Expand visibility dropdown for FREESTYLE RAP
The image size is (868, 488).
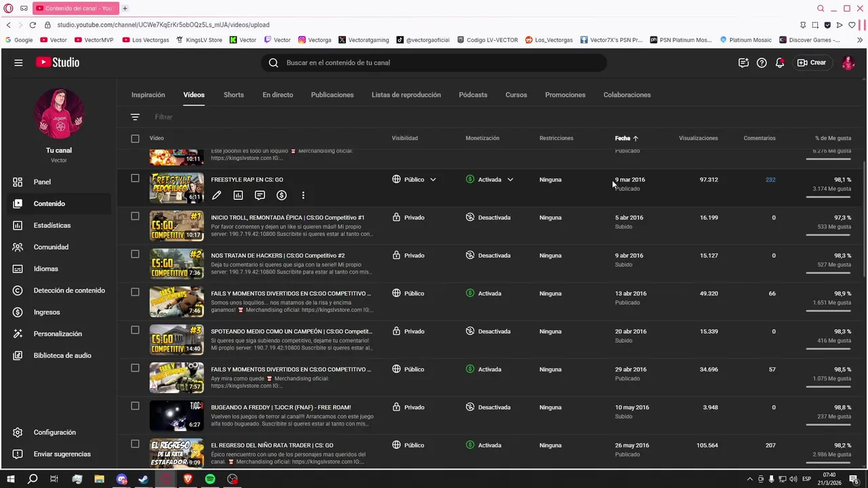[x=433, y=180]
